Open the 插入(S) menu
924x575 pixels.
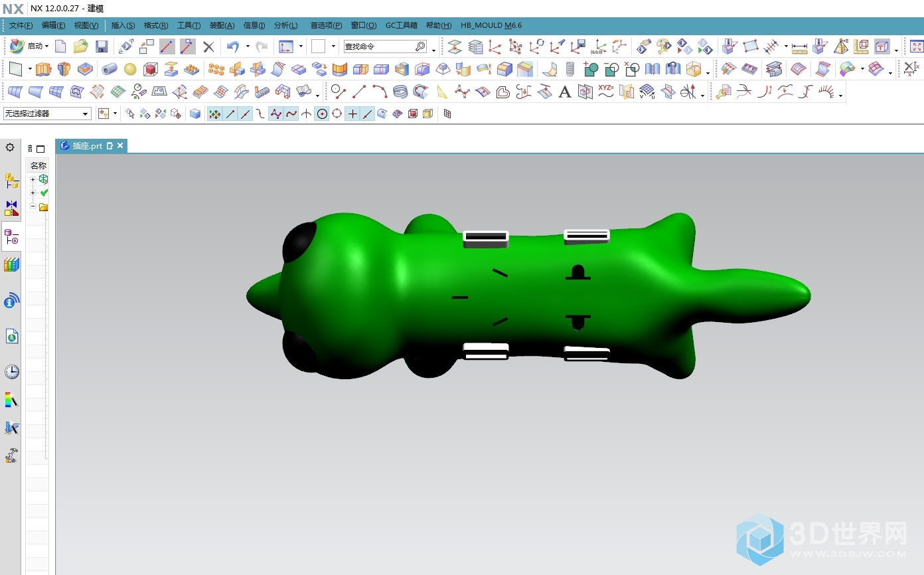coord(123,25)
